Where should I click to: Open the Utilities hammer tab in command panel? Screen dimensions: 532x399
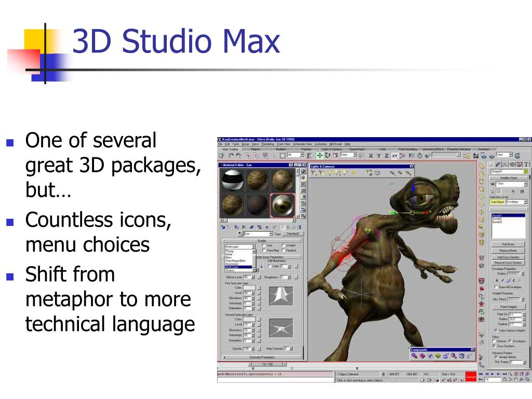pos(526,164)
